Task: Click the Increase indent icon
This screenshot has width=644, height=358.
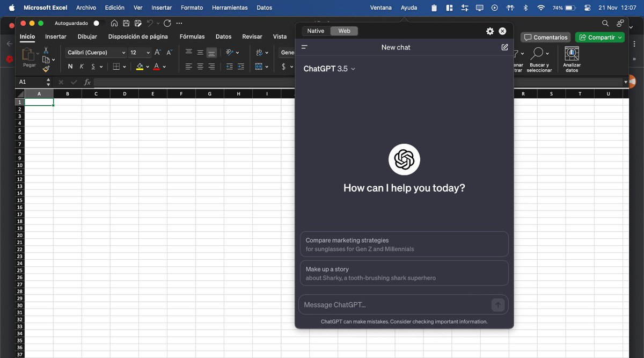Action: click(241, 67)
